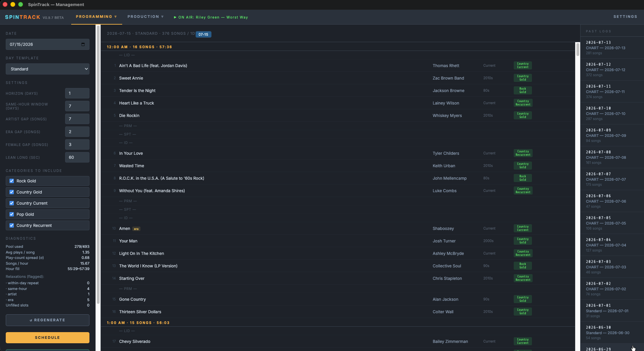Screen dimensions: 644x351
Task: Expand the Production menu
Action: tap(145, 17)
